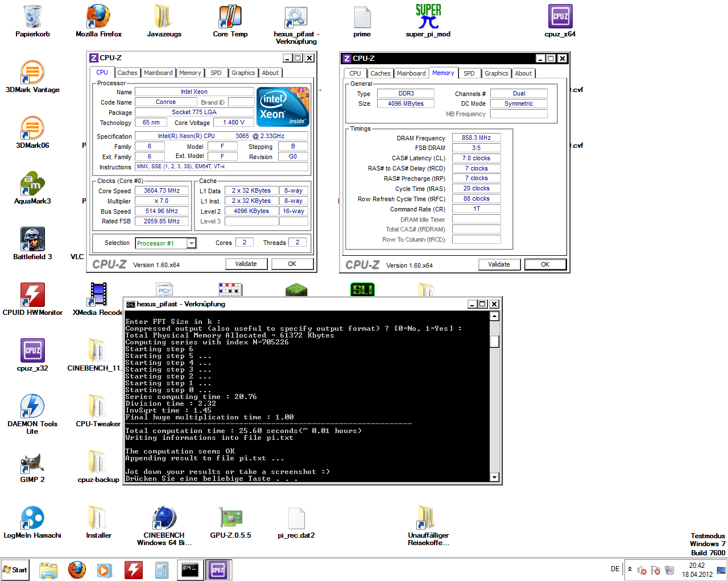The width and height of the screenshot is (728, 582).
Task: Open GPU-Z.0.5.5 desktop icon
Action: click(x=230, y=522)
